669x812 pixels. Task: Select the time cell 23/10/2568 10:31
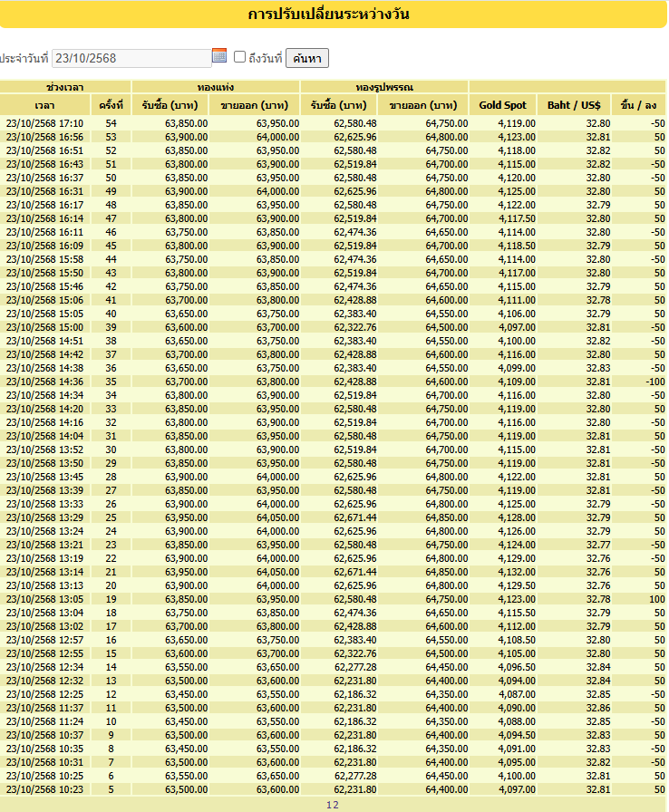(x=44, y=762)
